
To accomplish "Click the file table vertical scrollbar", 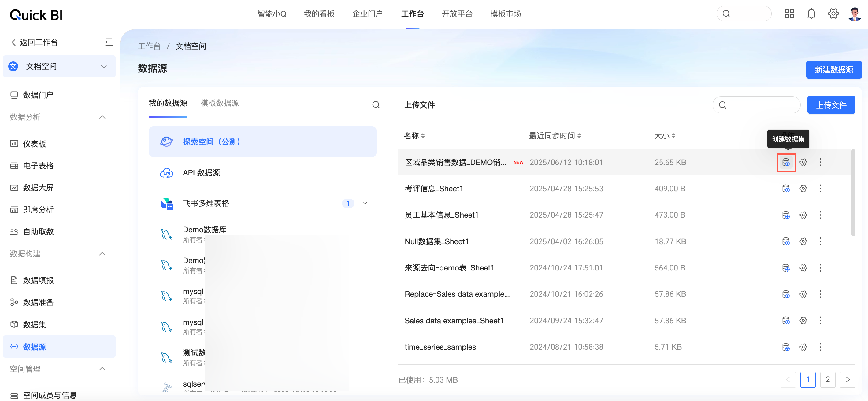I will click(x=853, y=193).
